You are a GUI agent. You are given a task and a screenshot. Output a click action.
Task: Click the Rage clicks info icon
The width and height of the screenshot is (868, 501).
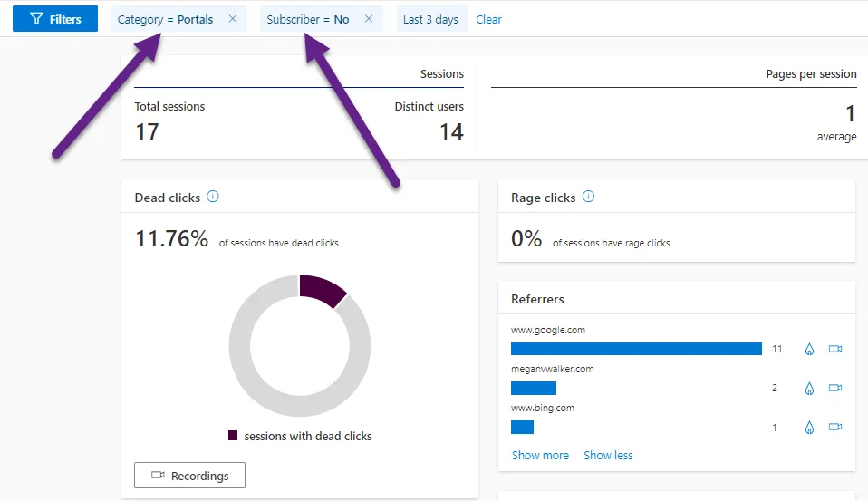coord(588,197)
